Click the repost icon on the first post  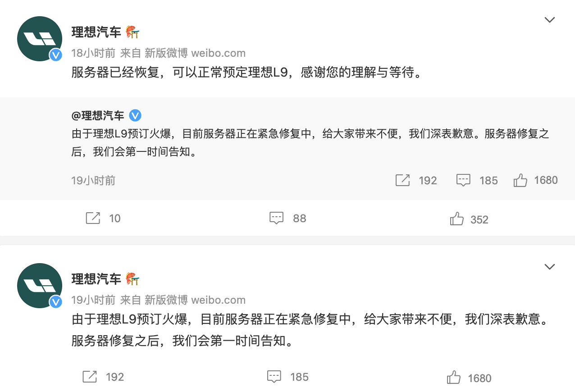(93, 219)
